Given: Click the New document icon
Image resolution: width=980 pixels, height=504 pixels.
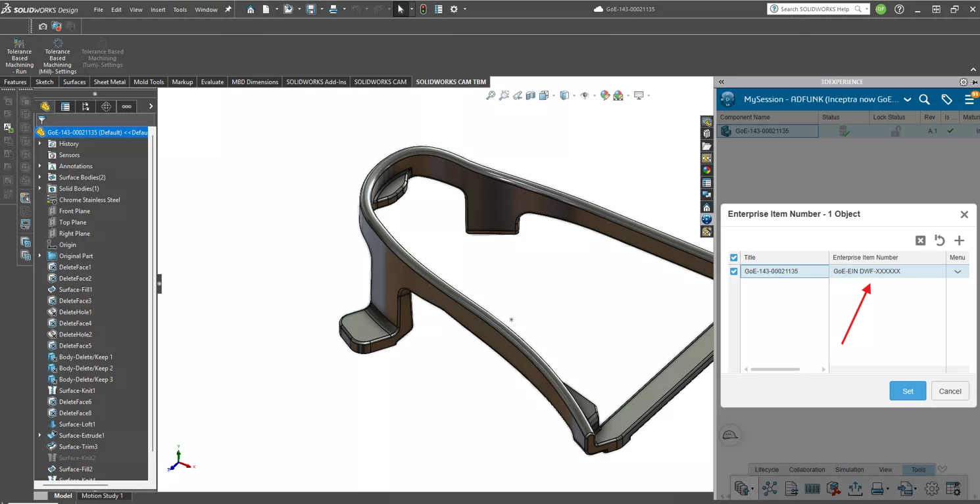Looking at the screenshot, I should (266, 9).
